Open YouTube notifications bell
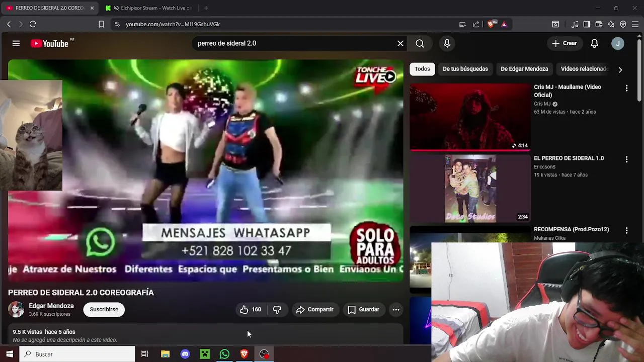 point(594,44)
